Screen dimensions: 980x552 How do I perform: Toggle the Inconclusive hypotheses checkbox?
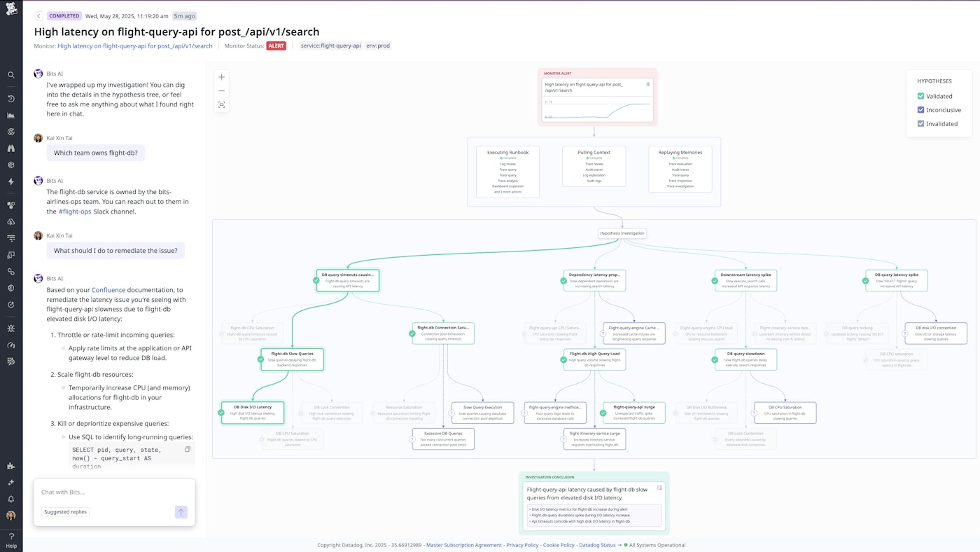point(921,110)
